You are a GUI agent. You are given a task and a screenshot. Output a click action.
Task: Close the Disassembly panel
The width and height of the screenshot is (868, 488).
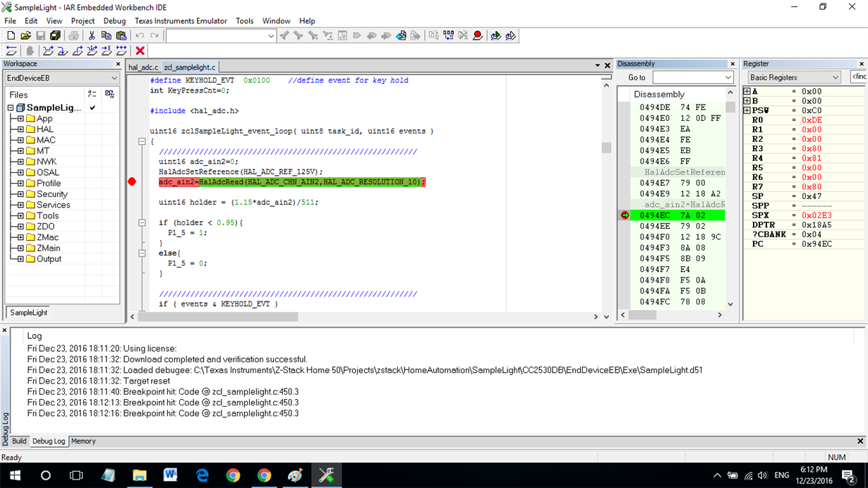click(733, 64)
